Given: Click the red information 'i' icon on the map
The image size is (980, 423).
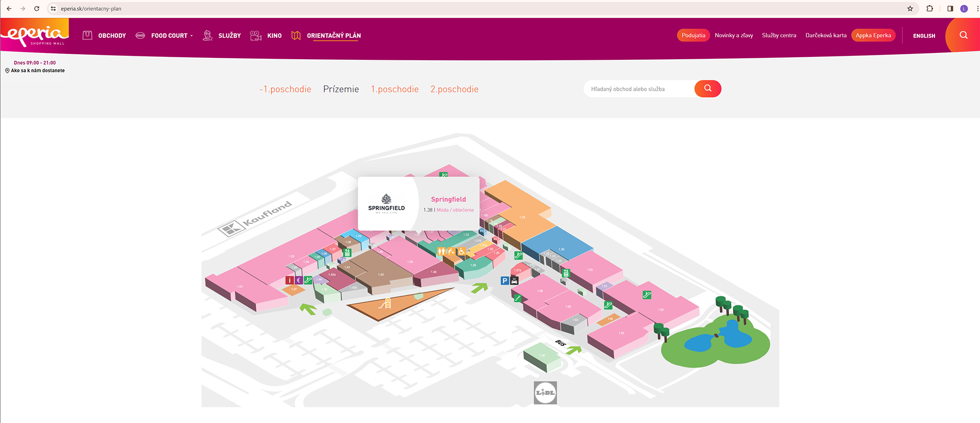Looking at the screenshot, I should [290, 280].
